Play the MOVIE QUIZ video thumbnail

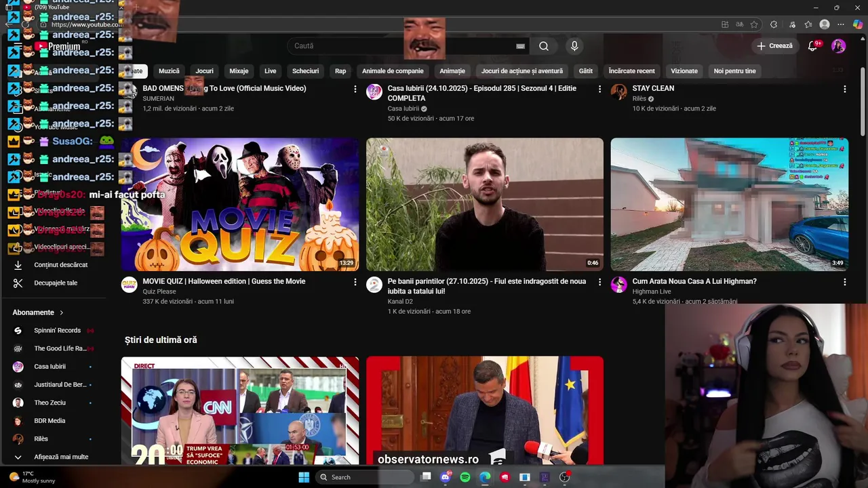pyautogui.click(x=240, y=205)
